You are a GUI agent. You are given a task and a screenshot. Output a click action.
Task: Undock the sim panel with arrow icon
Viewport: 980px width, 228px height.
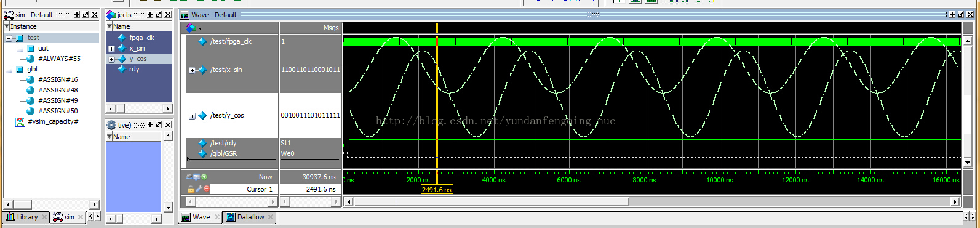tap(86, 15)
